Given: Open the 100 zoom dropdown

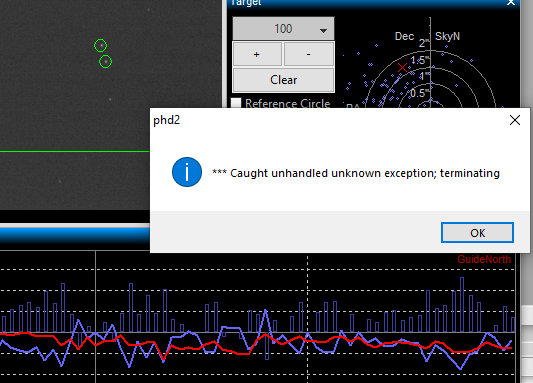Looking at the screenshot, I should 283,29.
